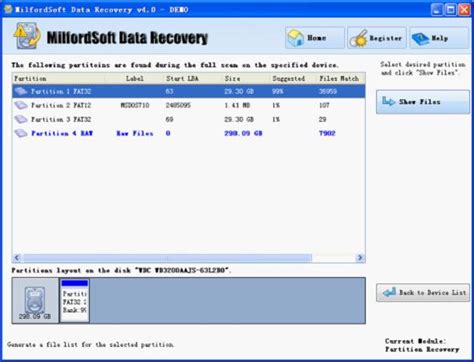Sort by the Start LBA column header
Viewport: 474px width, 362px height.
pos(192,79)
